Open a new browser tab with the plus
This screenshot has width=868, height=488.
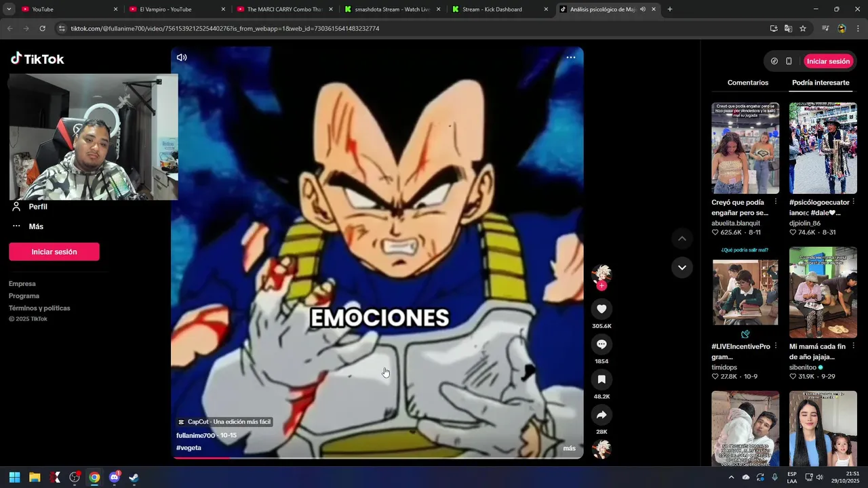tap(670, 9)
